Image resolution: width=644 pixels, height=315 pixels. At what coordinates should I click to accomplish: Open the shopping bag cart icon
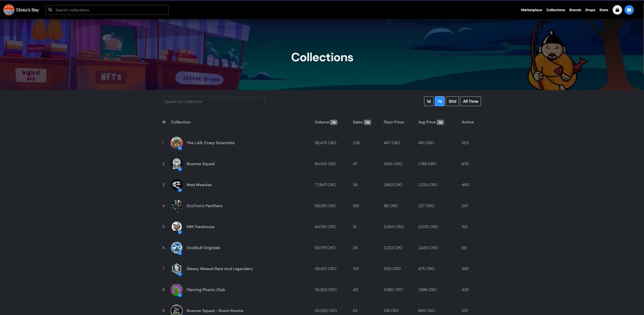coord(617,10)
